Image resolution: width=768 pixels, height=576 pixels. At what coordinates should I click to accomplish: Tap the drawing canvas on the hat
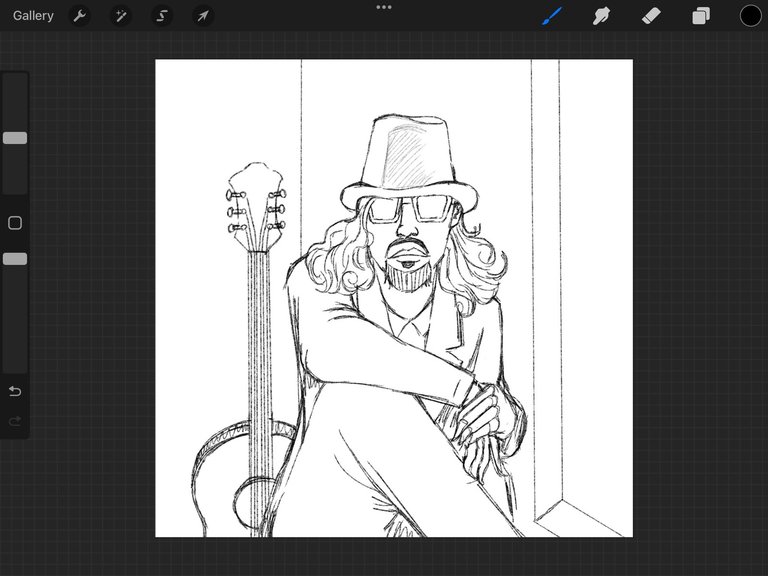pyautogui.click(x=409, y=157)
